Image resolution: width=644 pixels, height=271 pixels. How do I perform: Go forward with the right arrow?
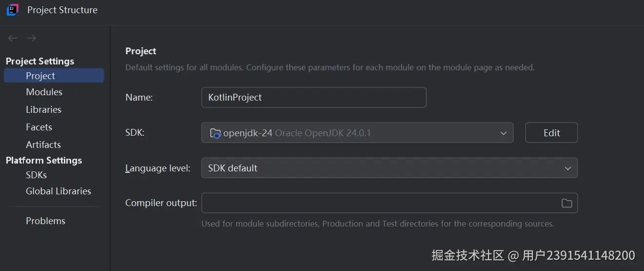(32, 38)
